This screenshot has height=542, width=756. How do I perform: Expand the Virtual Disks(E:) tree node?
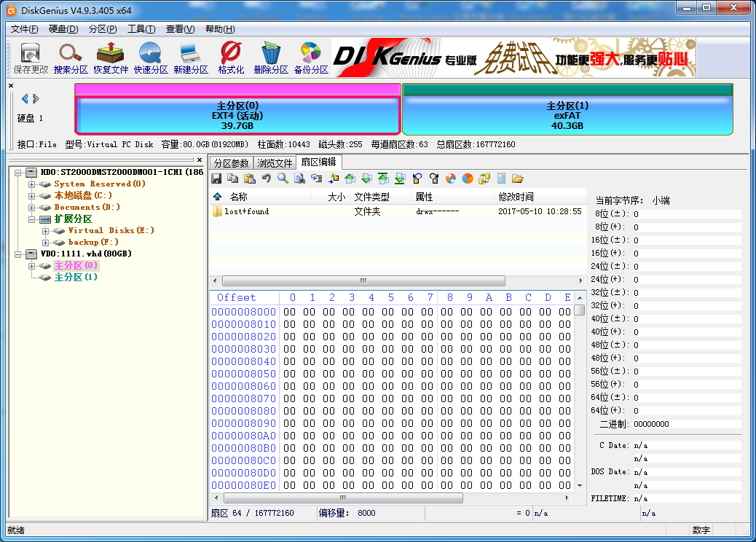click(45, 231)
